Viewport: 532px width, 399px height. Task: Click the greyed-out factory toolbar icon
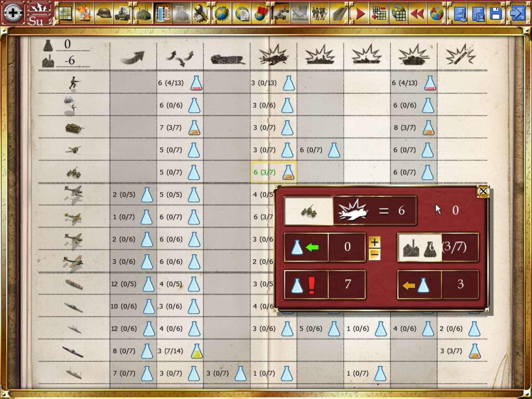182,13
